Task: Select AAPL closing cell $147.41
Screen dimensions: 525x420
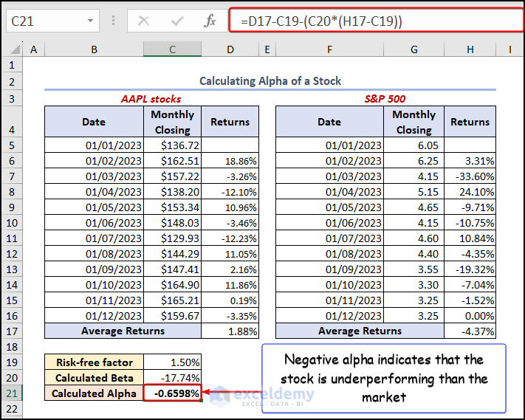Action: pos(173,269)
